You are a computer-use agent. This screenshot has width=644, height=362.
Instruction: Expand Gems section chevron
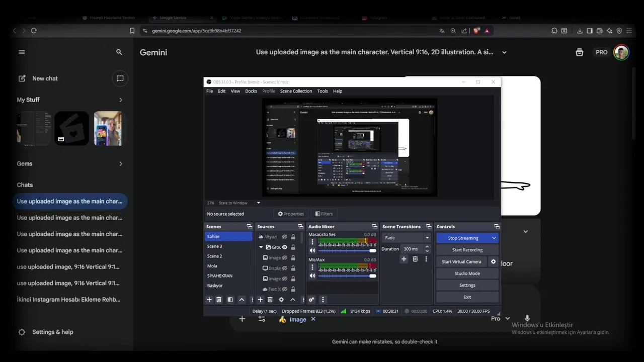pyautogui.click(x=120, y=164)
